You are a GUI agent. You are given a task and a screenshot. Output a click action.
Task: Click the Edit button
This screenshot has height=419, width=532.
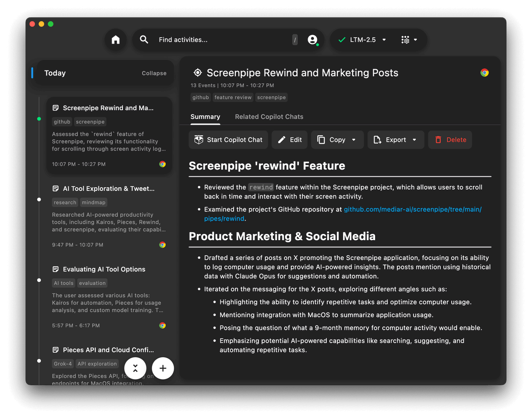pyautogui.click(x=289, y=140)
